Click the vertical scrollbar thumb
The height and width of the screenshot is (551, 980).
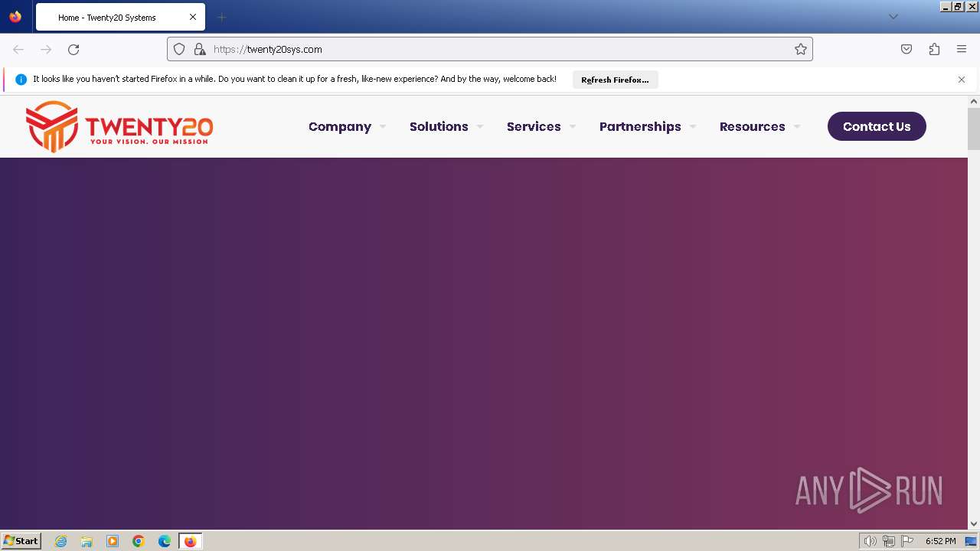(974, 129)
